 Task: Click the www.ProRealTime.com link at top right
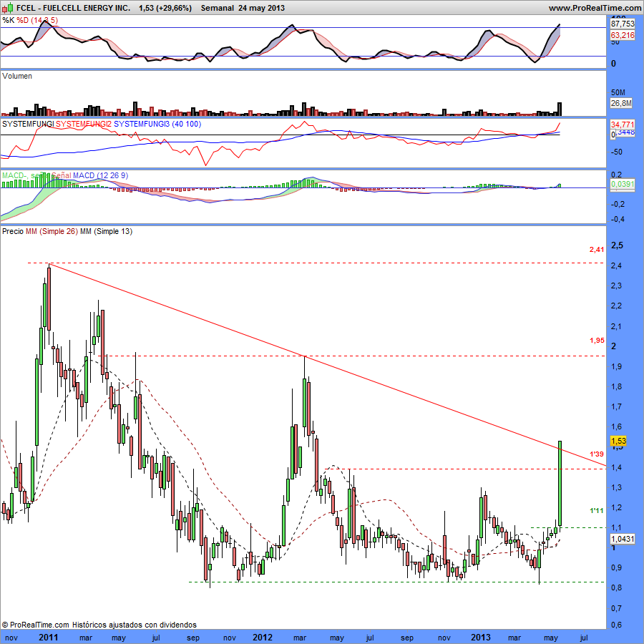595,8
